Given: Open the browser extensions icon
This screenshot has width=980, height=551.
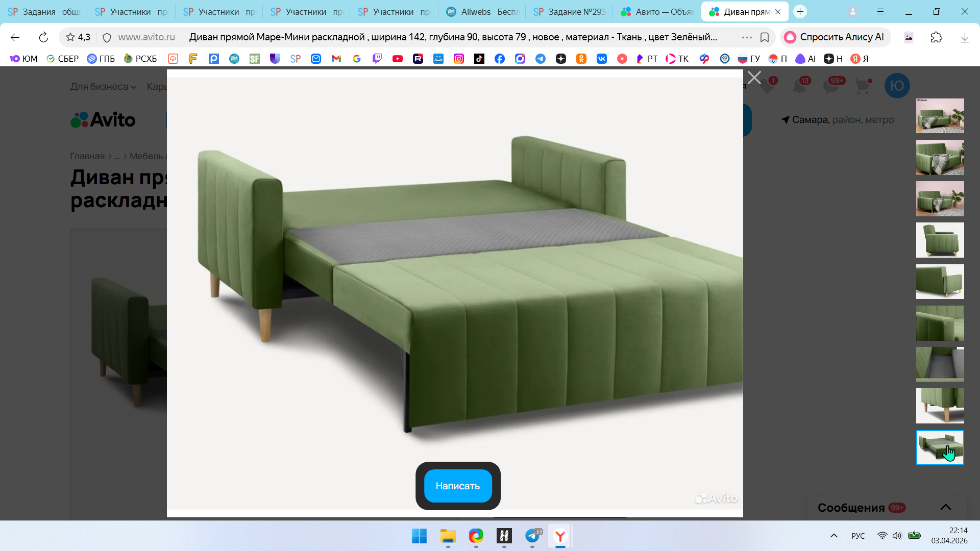Looking at the screenshot, I should pos(936,37).
